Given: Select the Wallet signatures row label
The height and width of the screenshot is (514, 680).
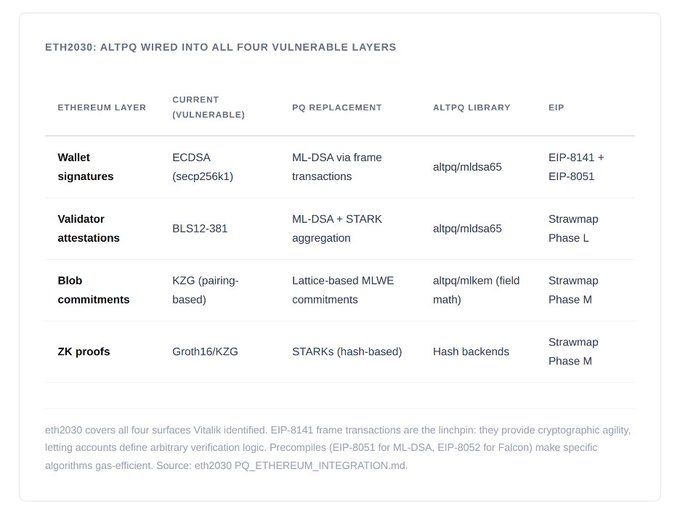Looking at the screenshot, I should (x=86, y=167).
